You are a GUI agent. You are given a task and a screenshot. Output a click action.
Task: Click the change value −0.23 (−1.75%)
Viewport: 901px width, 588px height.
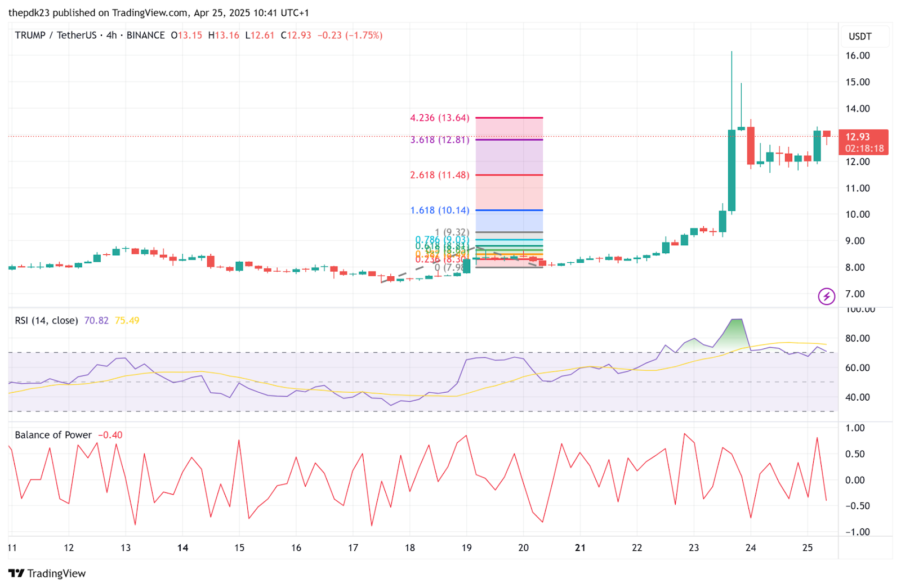350,35
